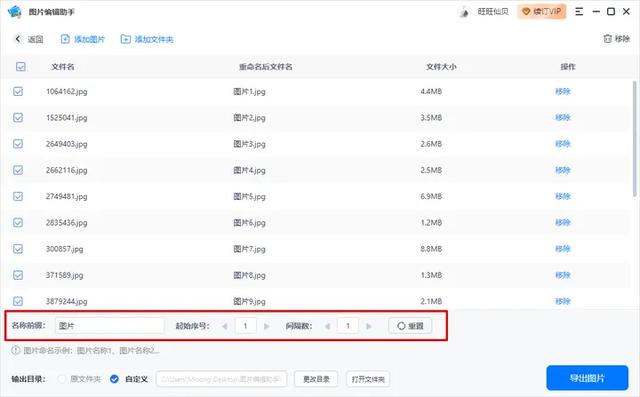Uncheck the checkbox for 1064162.jpg

(18, 91)
